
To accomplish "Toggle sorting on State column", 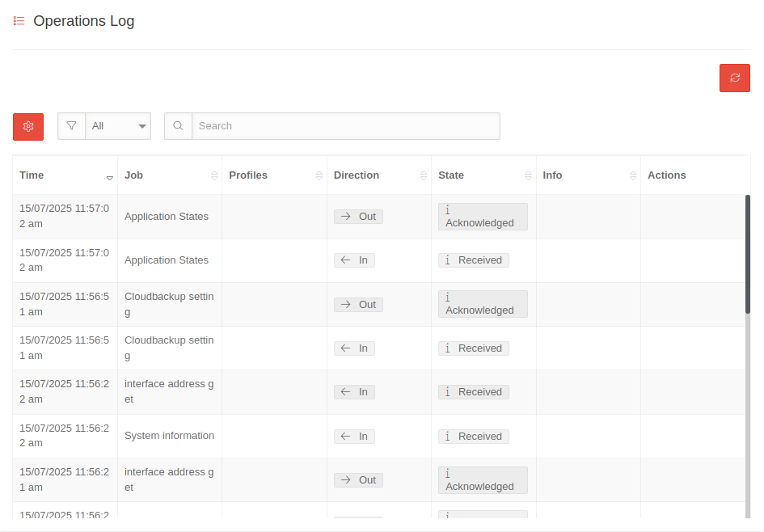I will 528,175.
